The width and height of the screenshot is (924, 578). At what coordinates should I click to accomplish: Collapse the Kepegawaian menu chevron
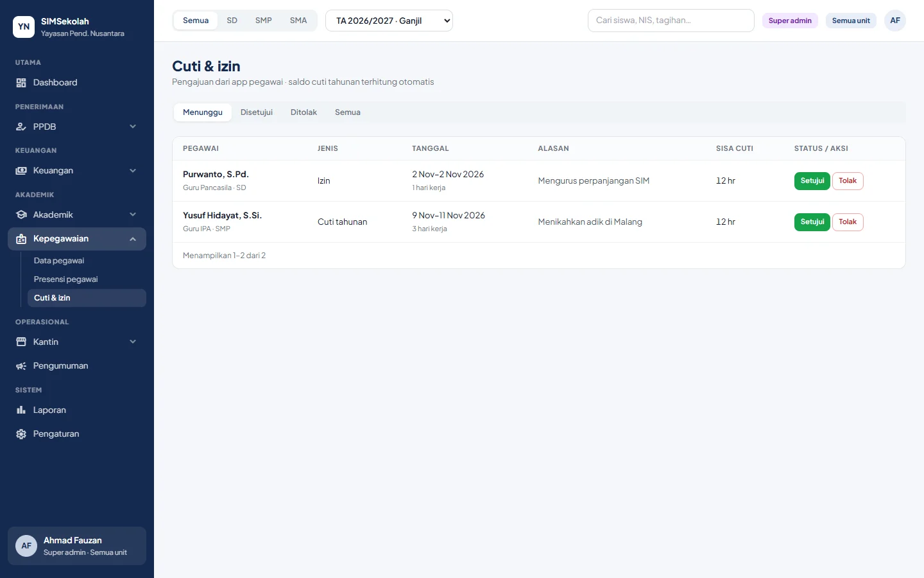133,239
